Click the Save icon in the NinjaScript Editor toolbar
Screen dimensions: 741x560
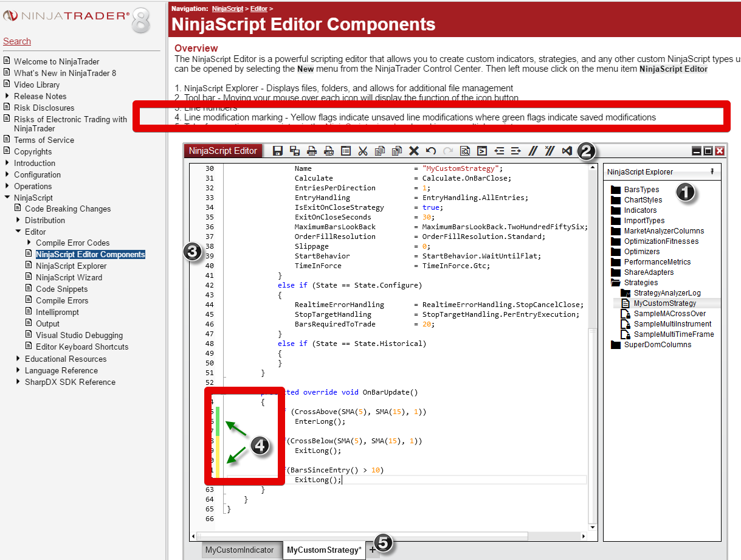pos(278,151)
